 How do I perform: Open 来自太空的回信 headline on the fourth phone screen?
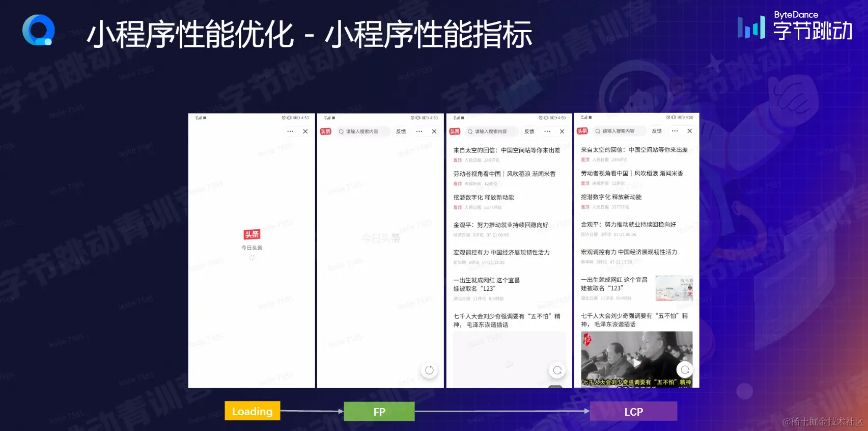(634, 150)
